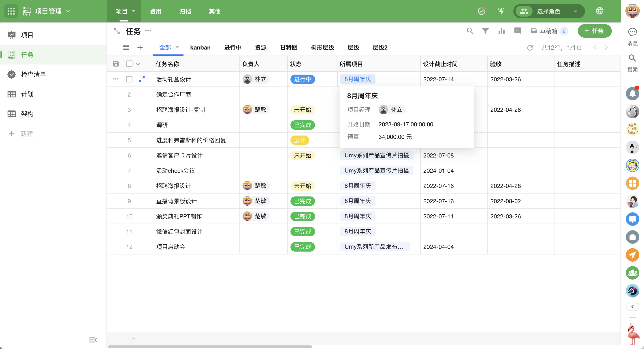The image size is (644, 349).
Task: Open the 费用 top menu
Action: pyautogui.click(x=156, y=11)
